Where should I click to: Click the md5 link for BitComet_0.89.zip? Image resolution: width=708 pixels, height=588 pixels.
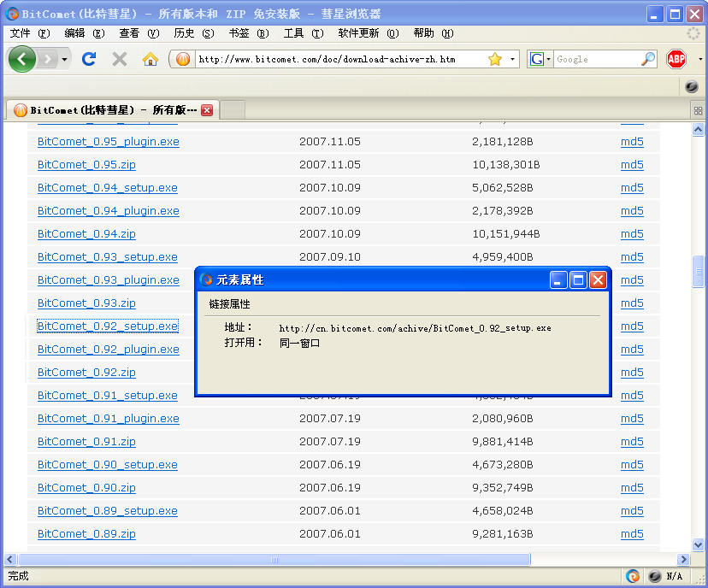pos(632,533)
